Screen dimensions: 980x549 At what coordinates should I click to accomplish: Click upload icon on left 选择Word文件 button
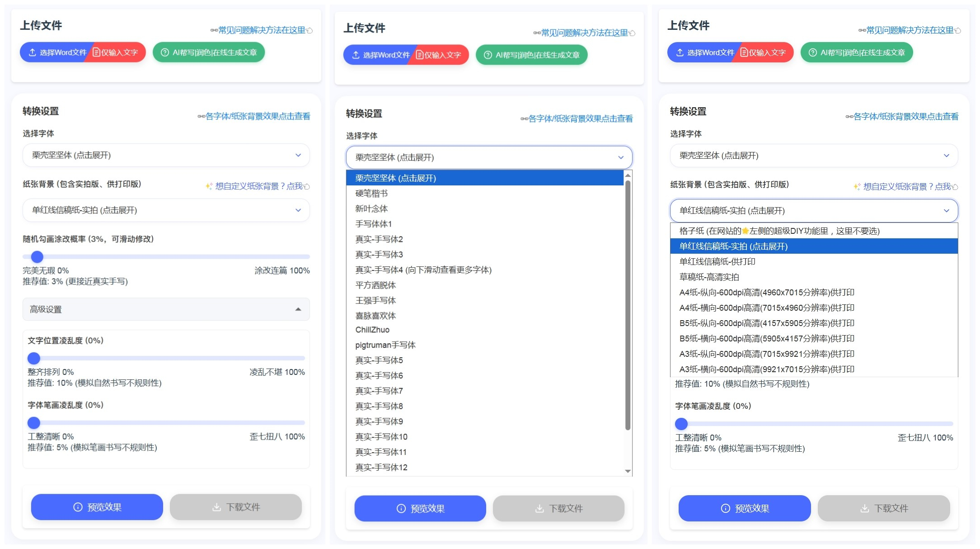pos(33,52)
